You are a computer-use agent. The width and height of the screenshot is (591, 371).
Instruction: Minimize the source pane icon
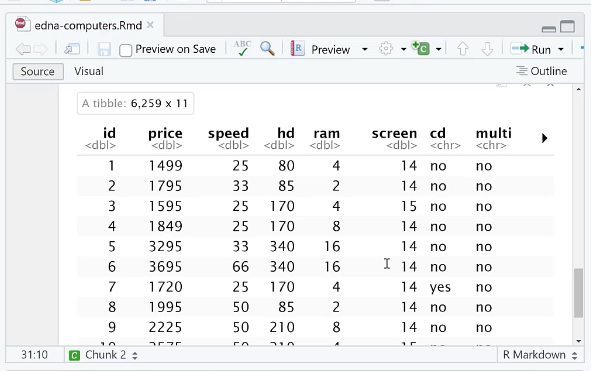point(548,29)
